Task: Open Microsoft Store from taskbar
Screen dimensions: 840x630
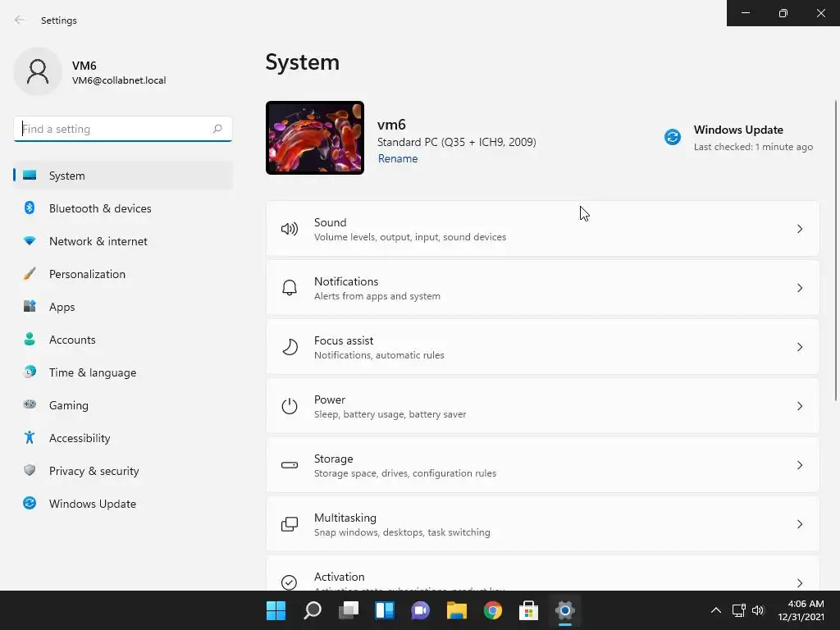Action: (529, 610)
